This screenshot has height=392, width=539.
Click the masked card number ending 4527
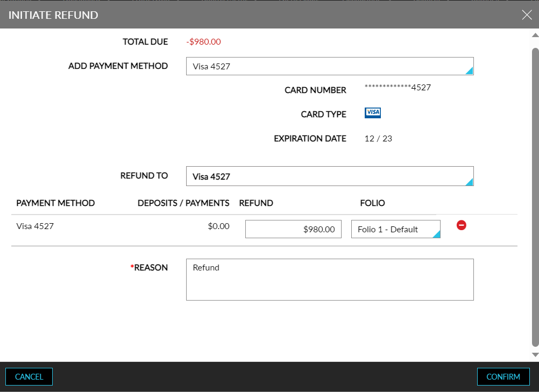398,88
